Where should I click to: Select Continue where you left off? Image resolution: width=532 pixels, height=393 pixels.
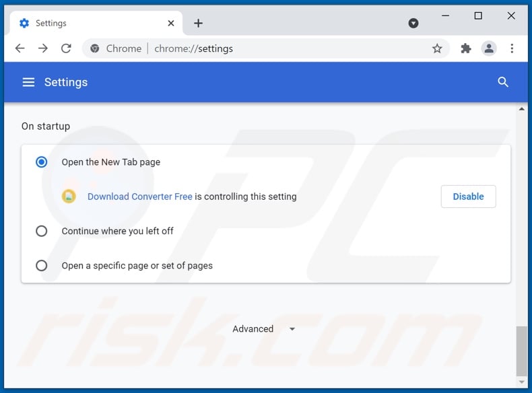point(41,231)
